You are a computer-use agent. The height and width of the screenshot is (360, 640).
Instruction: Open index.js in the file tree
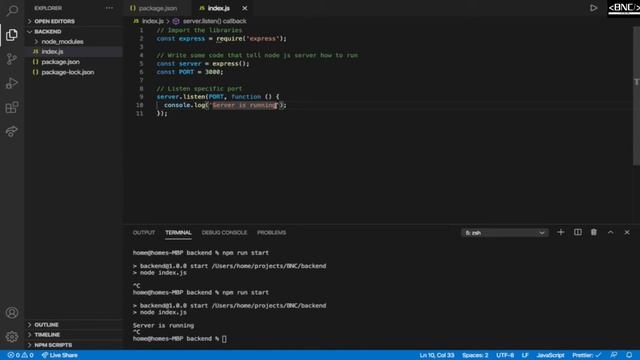52,52
